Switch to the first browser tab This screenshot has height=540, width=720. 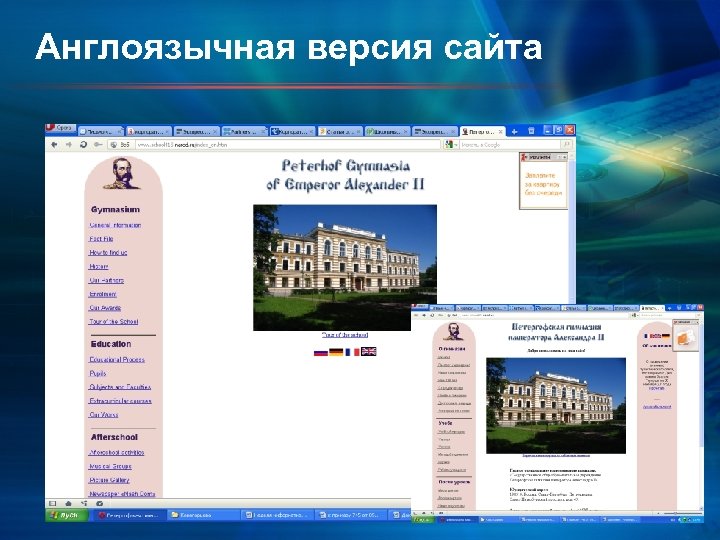(101, 132)
